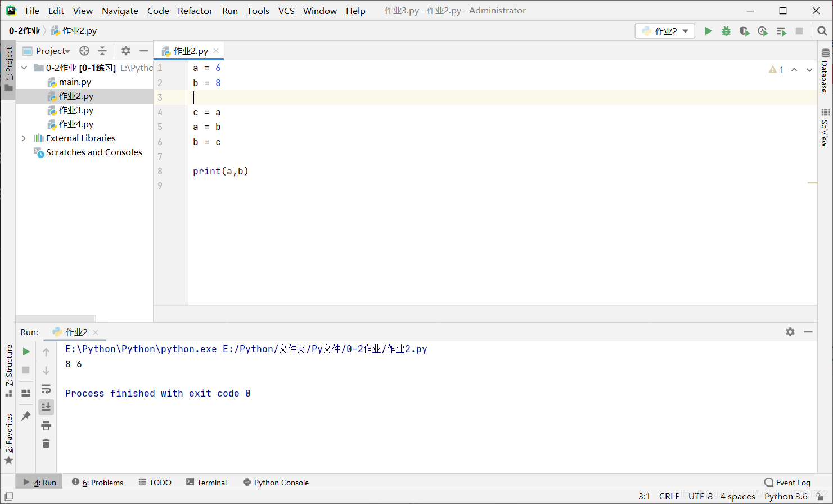This screenshot has width=833, height=504.
Task: Click the Project panel horizontal scrollbar
Action: point(55,318)
